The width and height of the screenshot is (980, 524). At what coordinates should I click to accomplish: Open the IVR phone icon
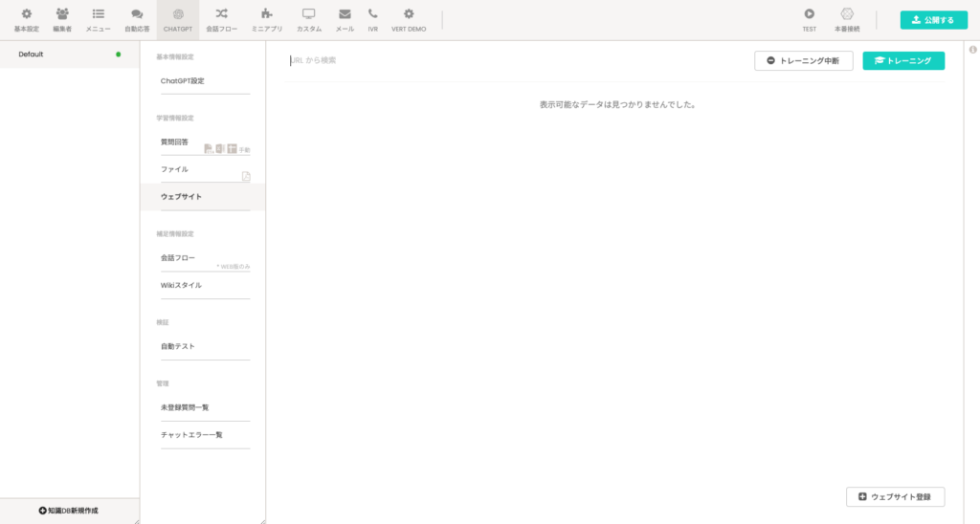click(372, 14)
